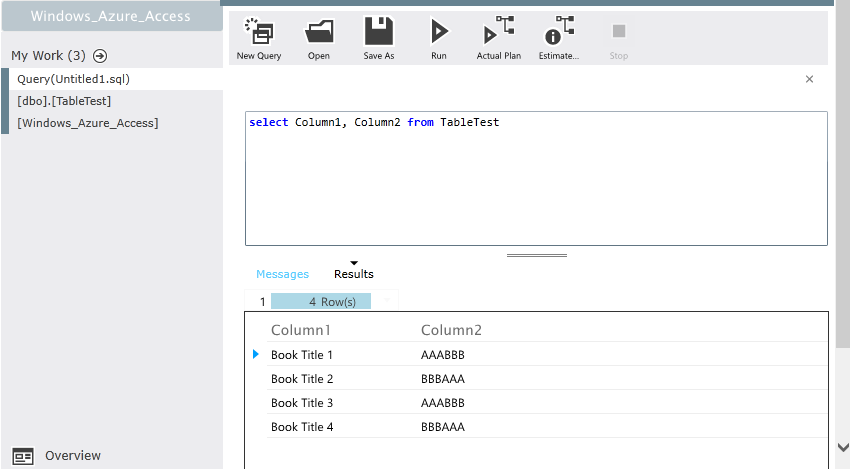The width and height of the screenshot is (850, 469).
Task: Close the query tab with X
Action: tap(809, 79)
